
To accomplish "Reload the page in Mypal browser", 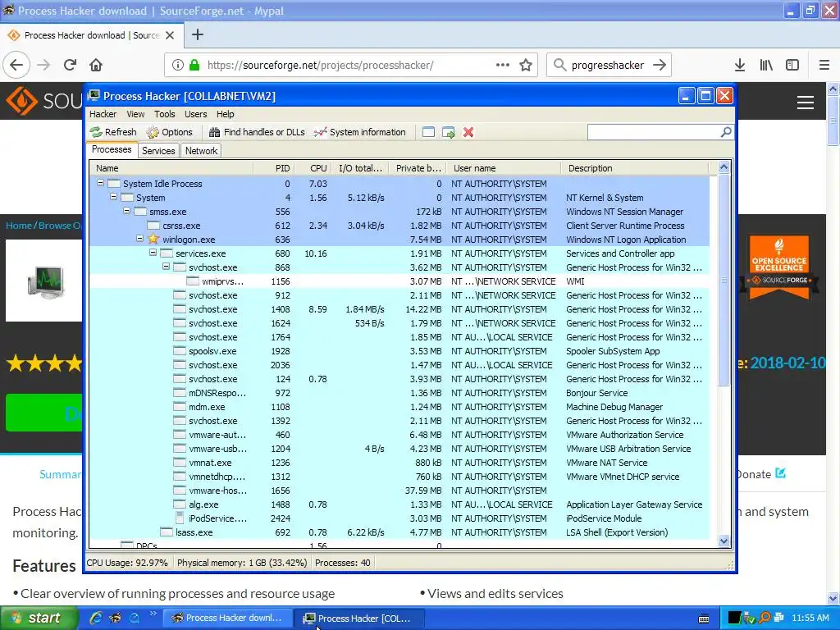I will coord(71,65).
